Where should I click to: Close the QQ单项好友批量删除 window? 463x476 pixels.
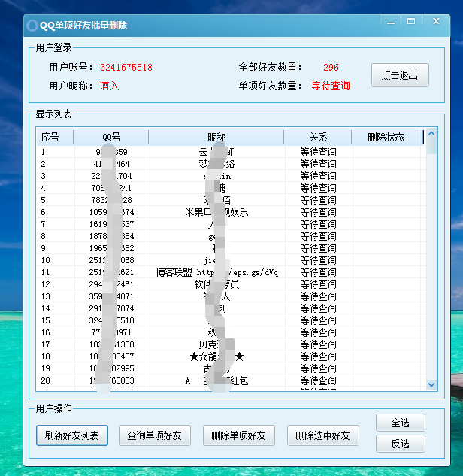coord(436,22)
